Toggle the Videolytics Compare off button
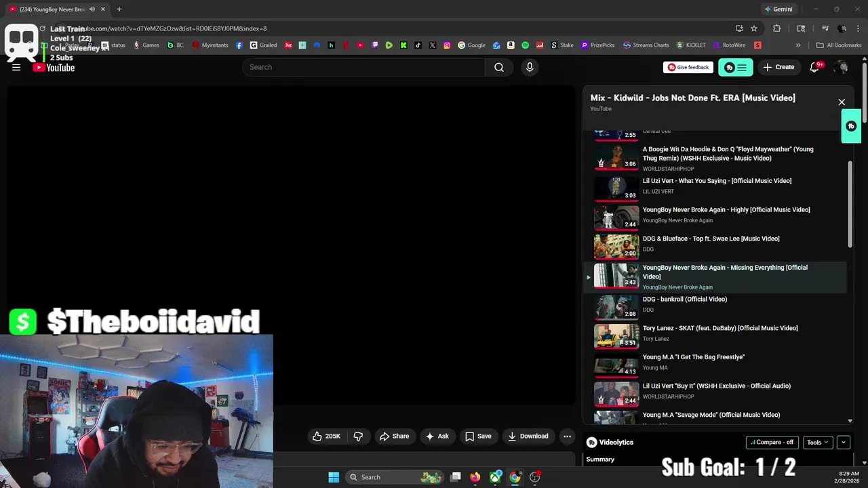The height and width of the screenshot is (488, 868). coord(772,442)
